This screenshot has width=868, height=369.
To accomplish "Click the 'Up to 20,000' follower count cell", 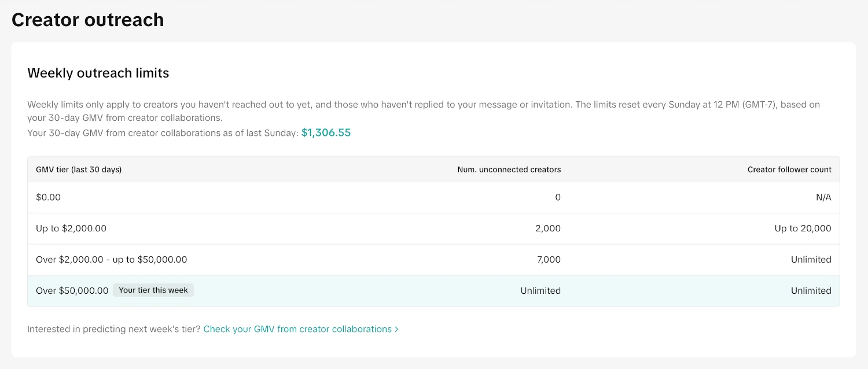I will pos(803,228).
